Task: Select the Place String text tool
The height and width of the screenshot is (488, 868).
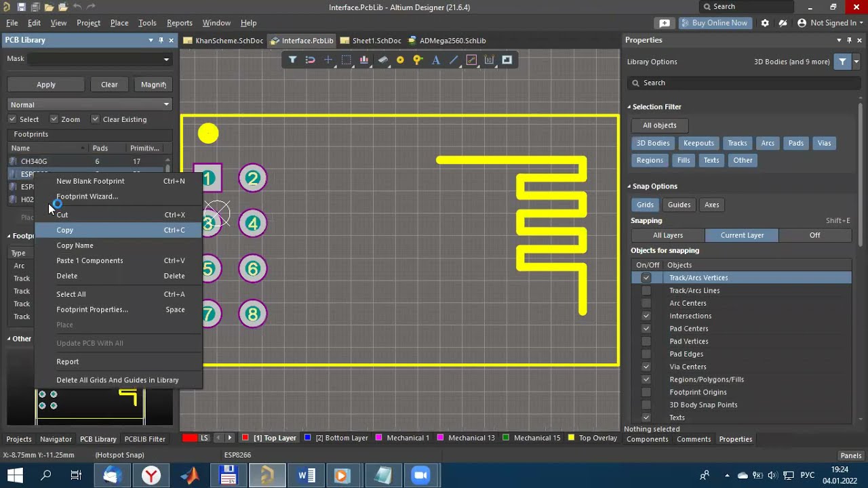Action: 436,60
